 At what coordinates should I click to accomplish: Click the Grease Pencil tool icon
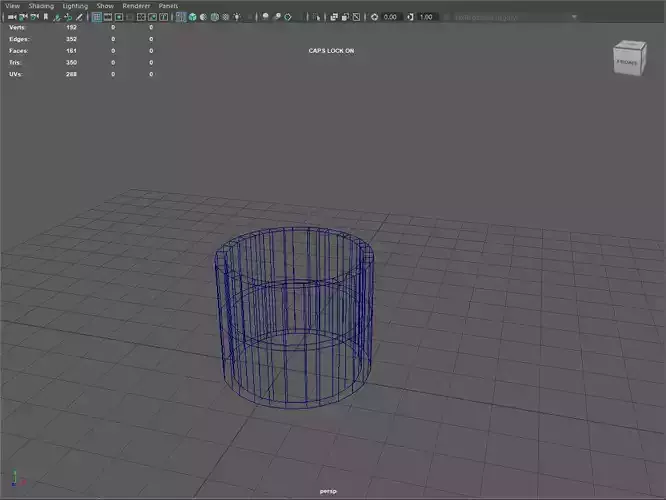(x=79, y=17)
